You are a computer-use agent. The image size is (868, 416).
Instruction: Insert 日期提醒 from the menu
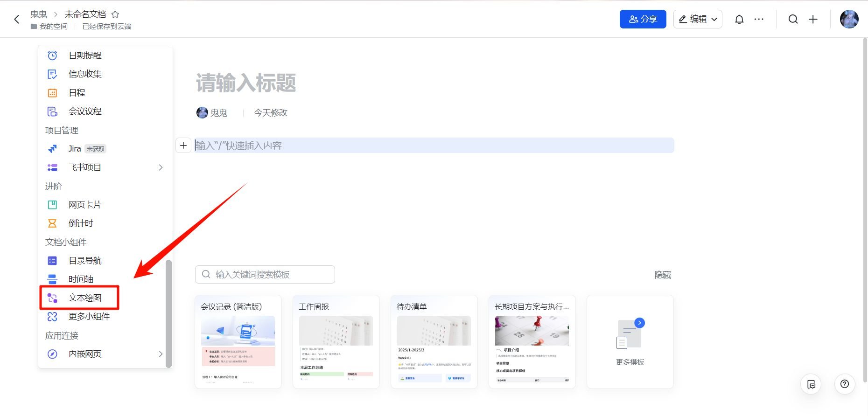(84, 55)
